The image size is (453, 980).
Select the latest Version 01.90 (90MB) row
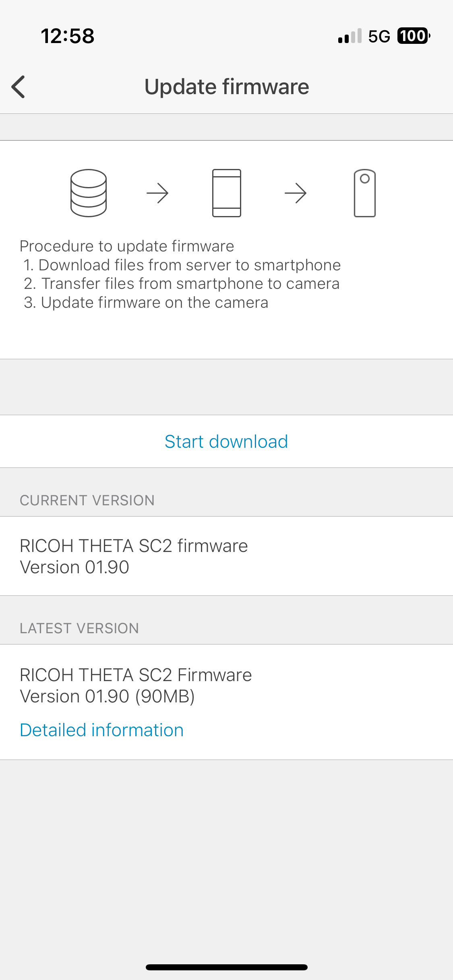tap(226, 702)
